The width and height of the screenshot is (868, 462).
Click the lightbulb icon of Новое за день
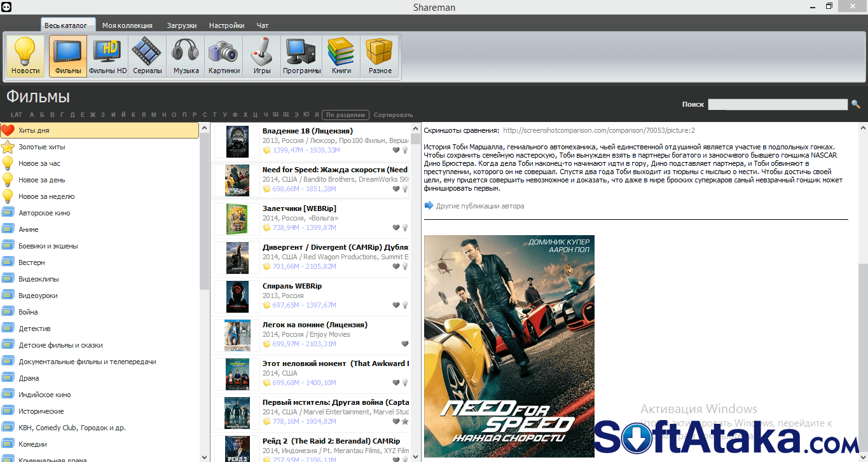8,180
